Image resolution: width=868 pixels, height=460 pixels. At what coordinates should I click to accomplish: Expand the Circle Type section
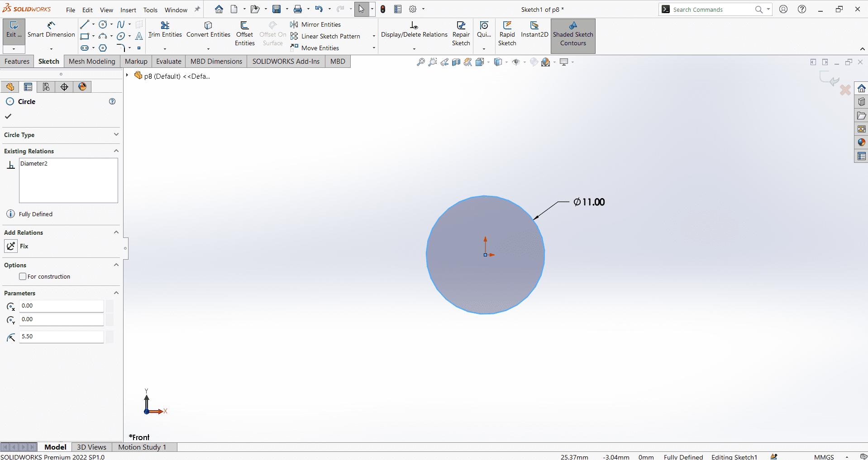(x=116, y=134)
